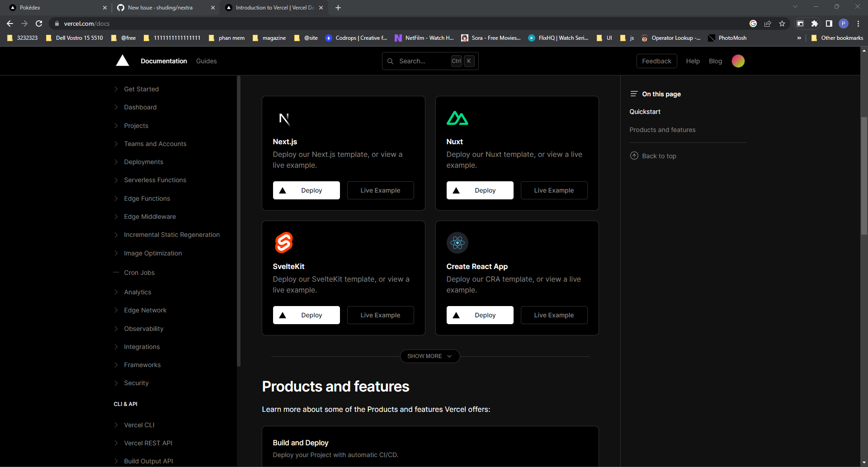Image resolution: width=868 pixels, height=467 pixels.
Task: Click the colorful profile avatar circle
Action: tap(738, 61)
